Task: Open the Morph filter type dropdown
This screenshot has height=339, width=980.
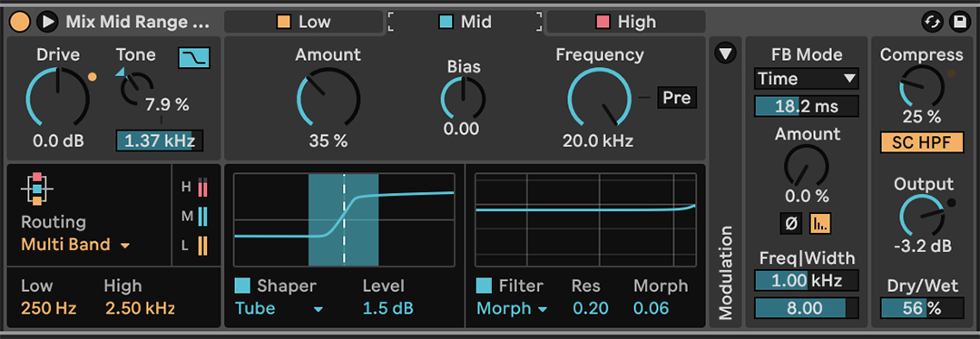Action: 512,308
